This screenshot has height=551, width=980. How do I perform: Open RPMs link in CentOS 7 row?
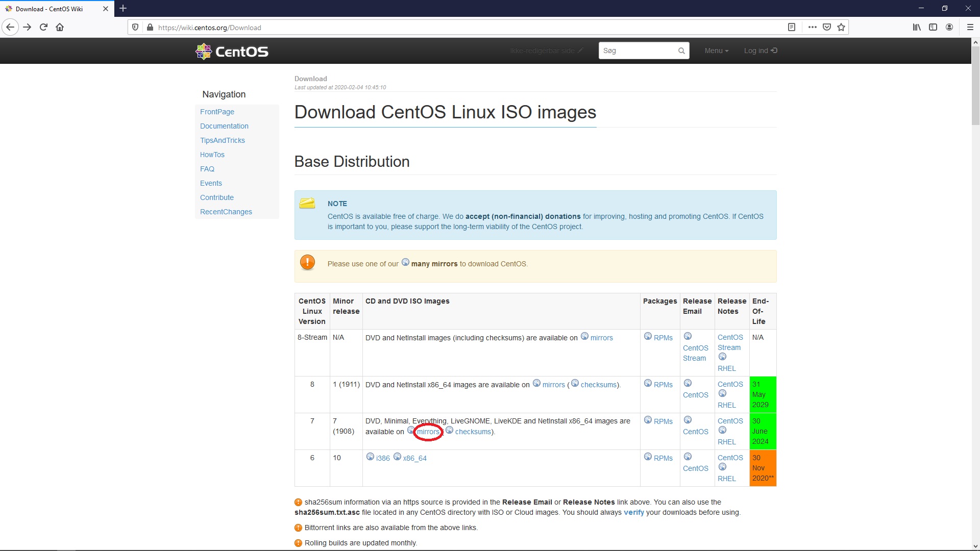click(663, 421)
